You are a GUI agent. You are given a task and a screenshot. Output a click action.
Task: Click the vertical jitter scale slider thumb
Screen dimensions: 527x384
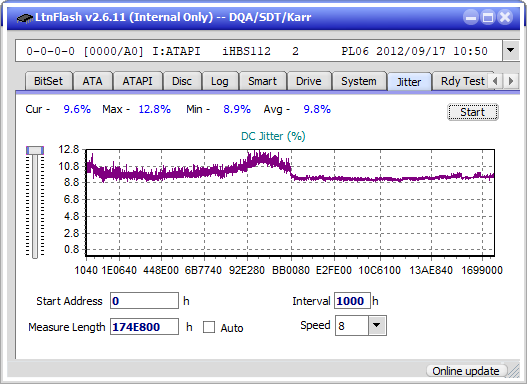tap(35, 150)
